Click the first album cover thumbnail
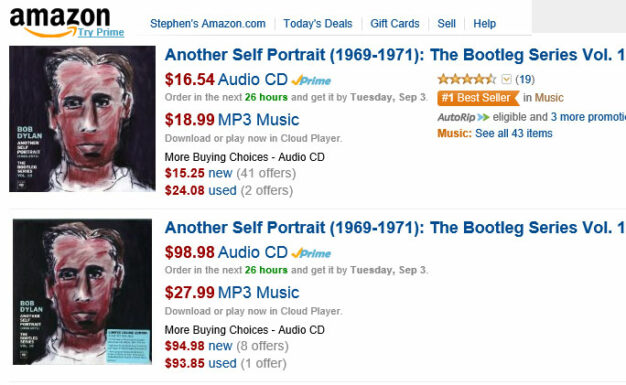Image resolution: width=626 pixels, height=385 pixels. pyautogui.click(x=82, y=119)
